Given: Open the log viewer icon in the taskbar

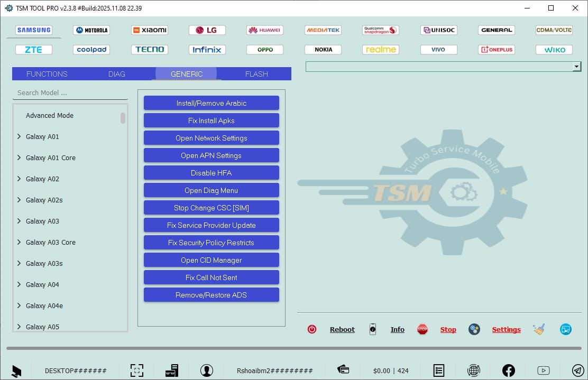Looking at the screenshot, I should (439, 370).
